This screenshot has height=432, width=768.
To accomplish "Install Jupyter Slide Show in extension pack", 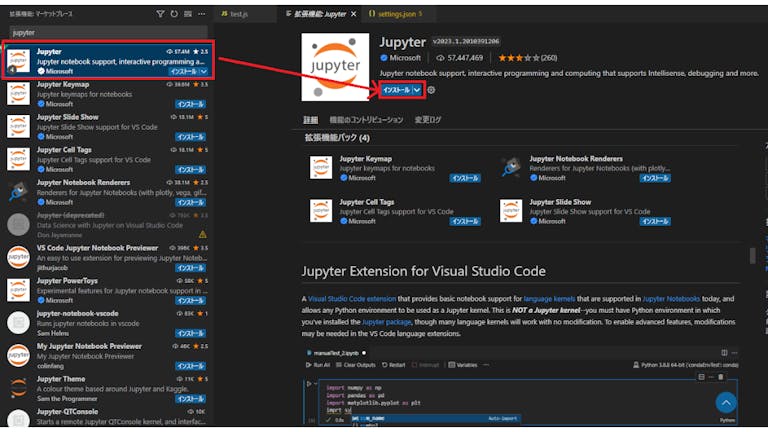I will tap(655, 222).
